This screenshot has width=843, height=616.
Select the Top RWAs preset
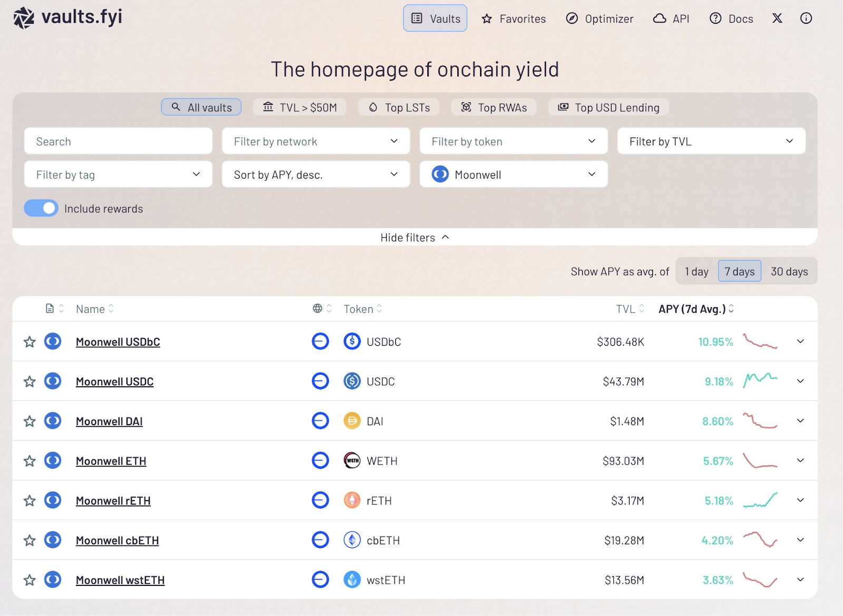(x=494, y=107)
